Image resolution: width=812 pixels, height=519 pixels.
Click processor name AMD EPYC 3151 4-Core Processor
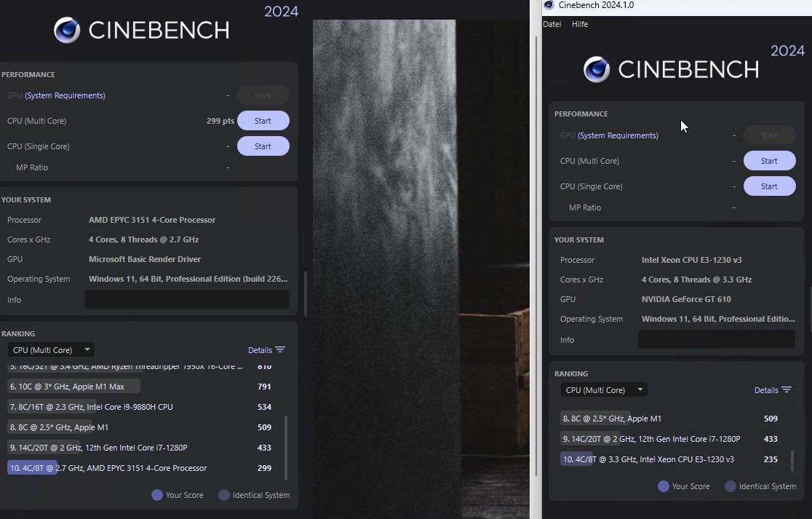pos(152,220)
